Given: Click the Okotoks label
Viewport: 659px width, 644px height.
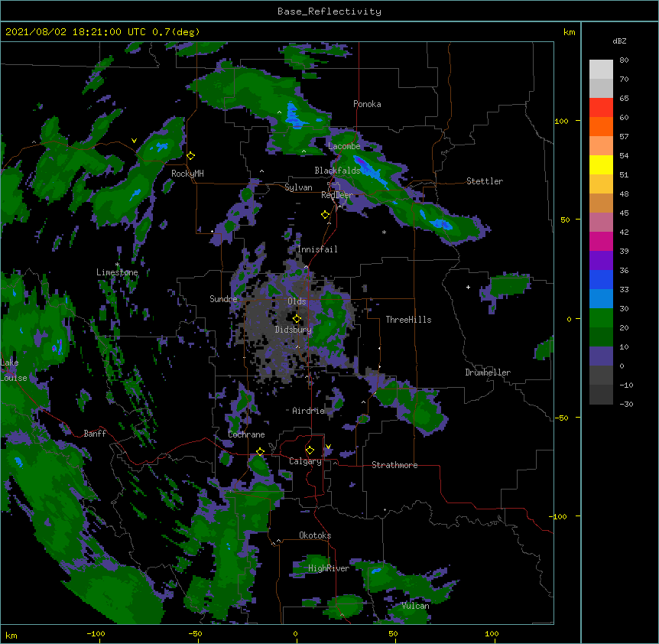Looking at the screenshot, I should pyautogui.click(x=315, y=535).
